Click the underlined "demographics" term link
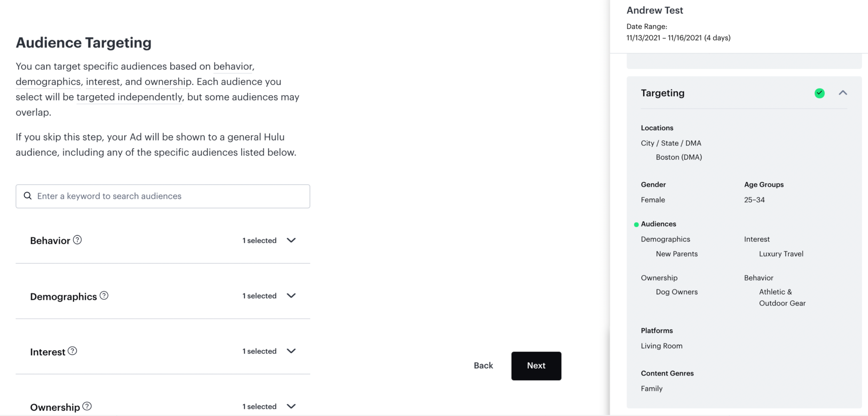The width and height of the screenshot is (868, 416). coord(48,82)
